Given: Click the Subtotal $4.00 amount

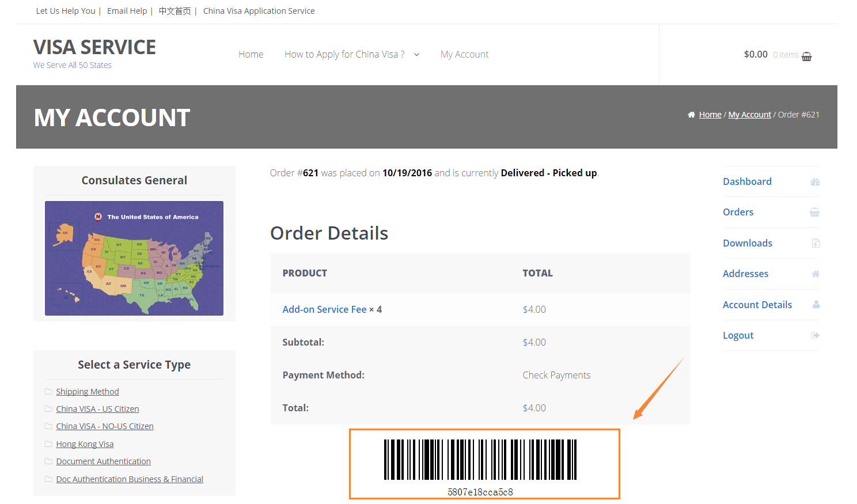Looking at the screenshot, I should click(534, 342).
